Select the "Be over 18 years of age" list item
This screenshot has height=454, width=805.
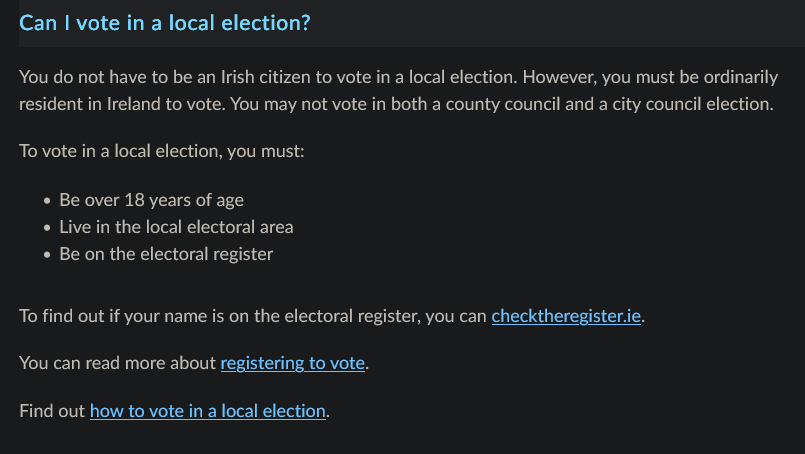[x=151, y=200]
